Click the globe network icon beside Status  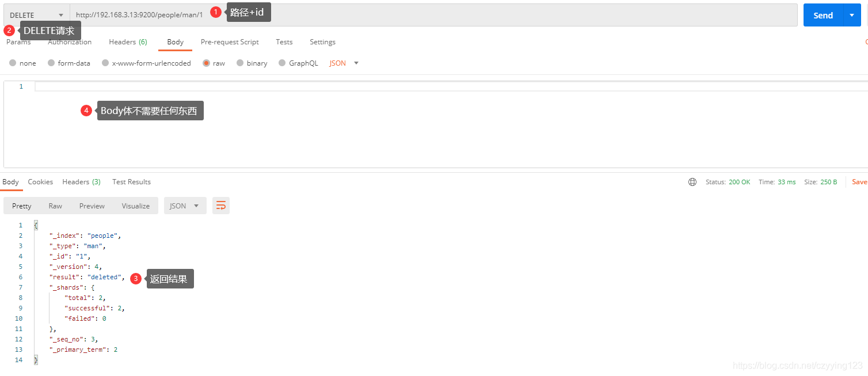[x=692, y=182]
